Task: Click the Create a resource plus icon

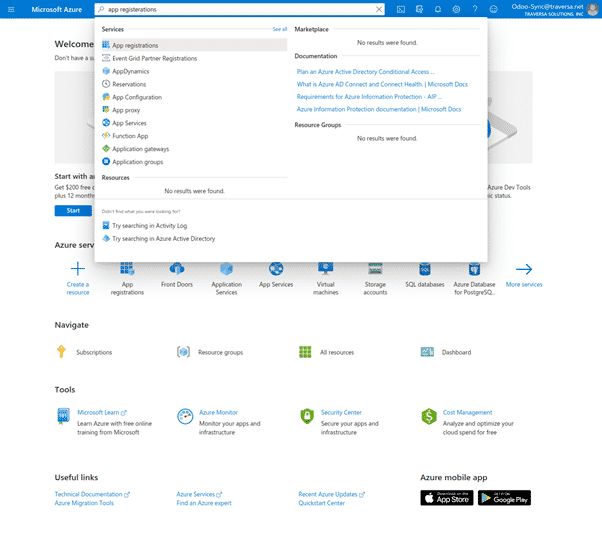Action: (78, 269)
